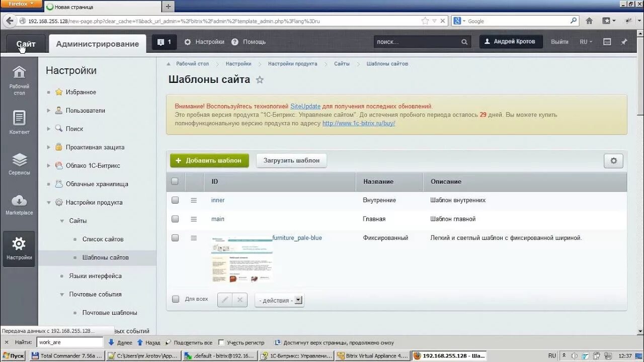Collapse Настройки продукта tree item
The image size is (644, 362).
coord(49,203)
